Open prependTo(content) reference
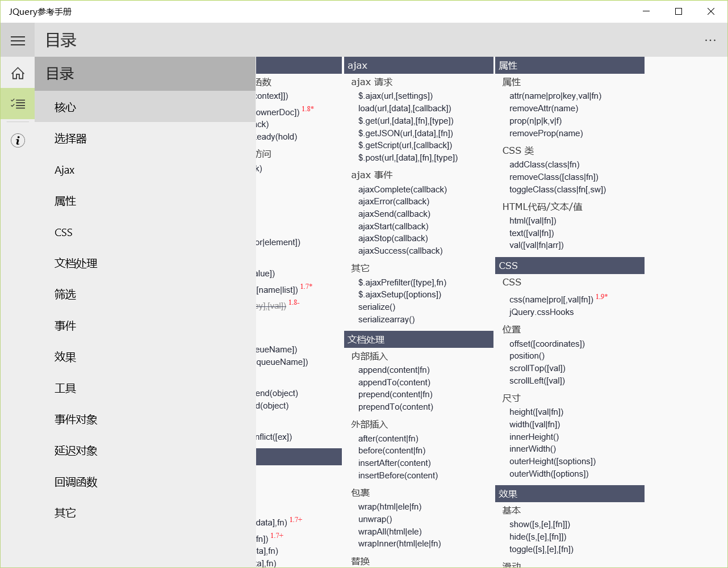Image resolution: width=728 pixels, height=568 pixels. [x=396, y=407]
